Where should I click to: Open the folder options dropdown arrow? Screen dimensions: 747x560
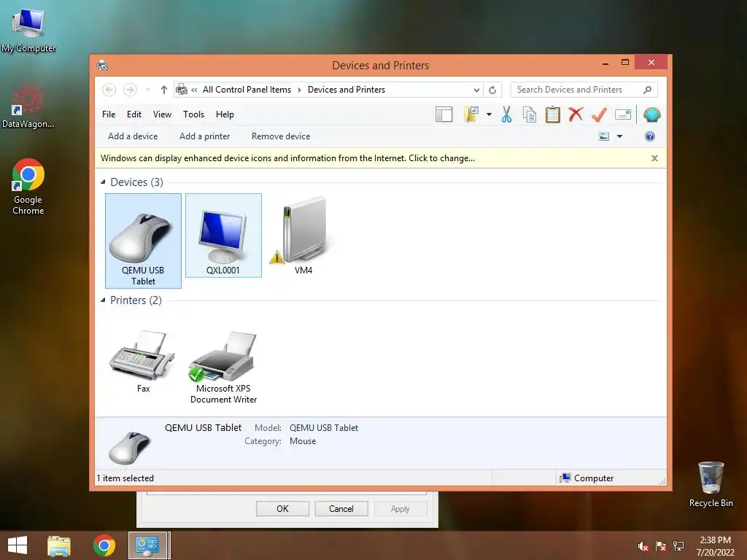489,114
